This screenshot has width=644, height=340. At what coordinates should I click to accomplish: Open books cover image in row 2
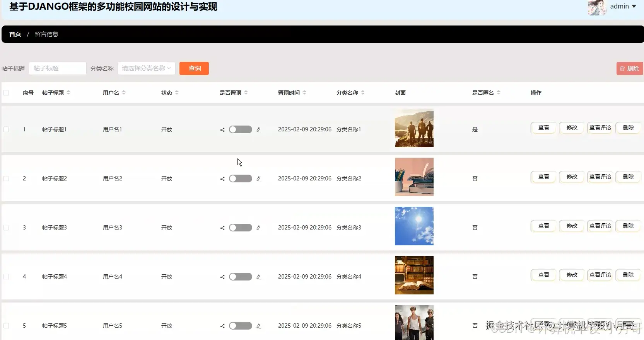click(414, 177)
